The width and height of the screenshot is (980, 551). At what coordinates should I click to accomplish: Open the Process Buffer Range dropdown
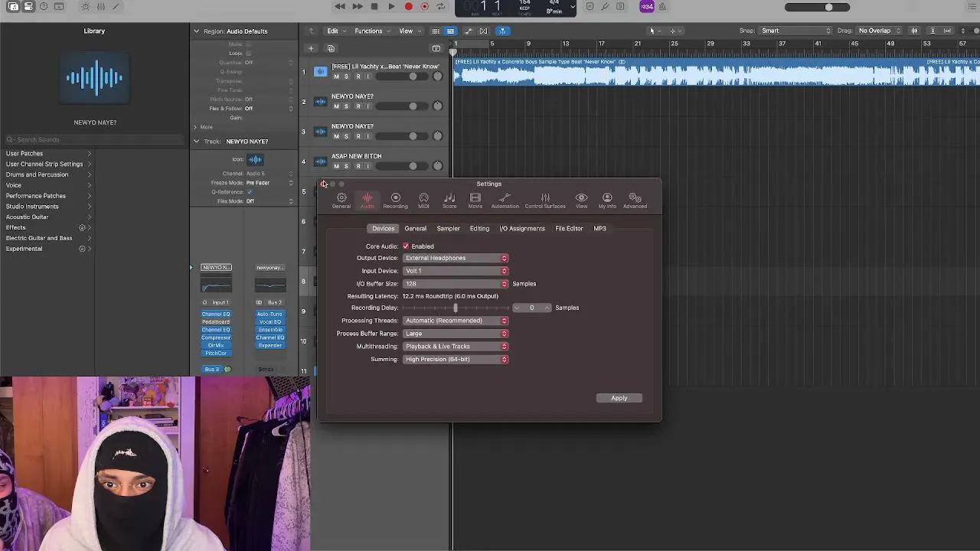pyautogui.click(x=456, y=334)
